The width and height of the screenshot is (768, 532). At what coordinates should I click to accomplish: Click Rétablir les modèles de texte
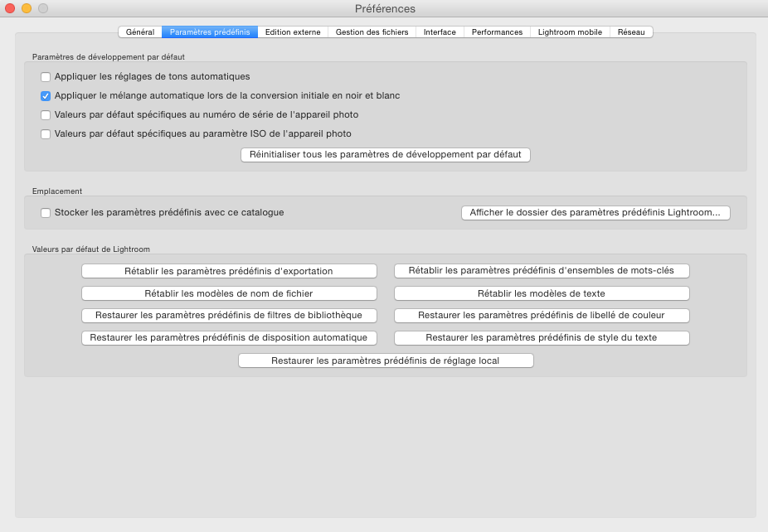pyautogui.click(x=542, y=293)
